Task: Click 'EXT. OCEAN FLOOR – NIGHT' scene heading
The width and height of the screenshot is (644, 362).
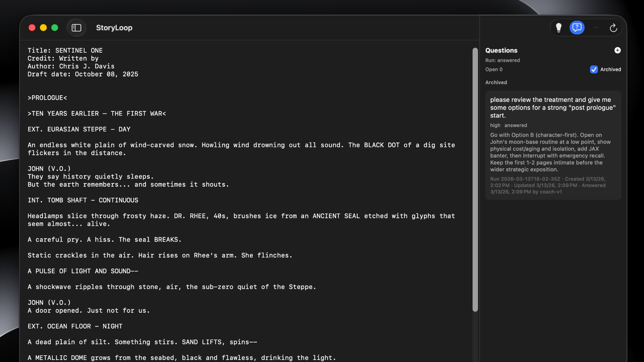Action: (75, 326)
